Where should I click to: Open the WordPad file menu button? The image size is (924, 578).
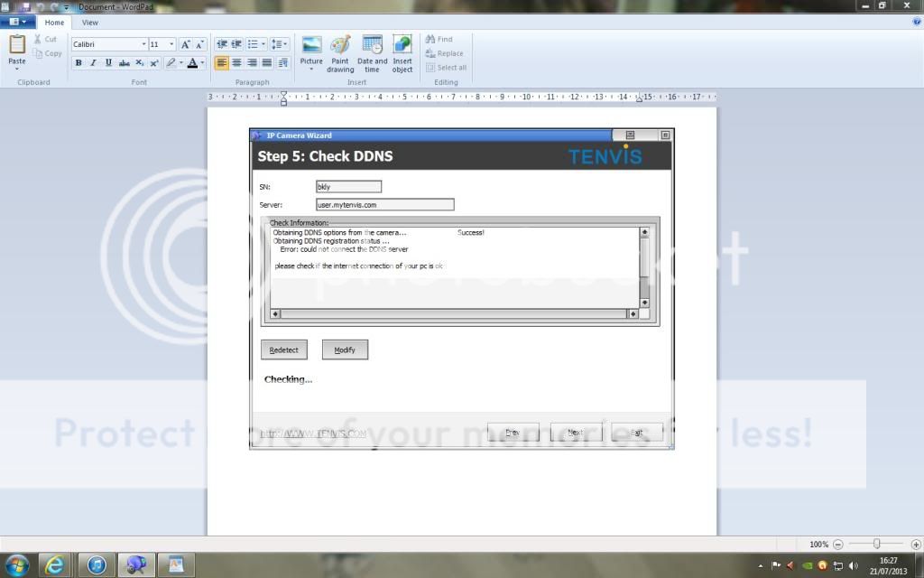click(18, 23)
